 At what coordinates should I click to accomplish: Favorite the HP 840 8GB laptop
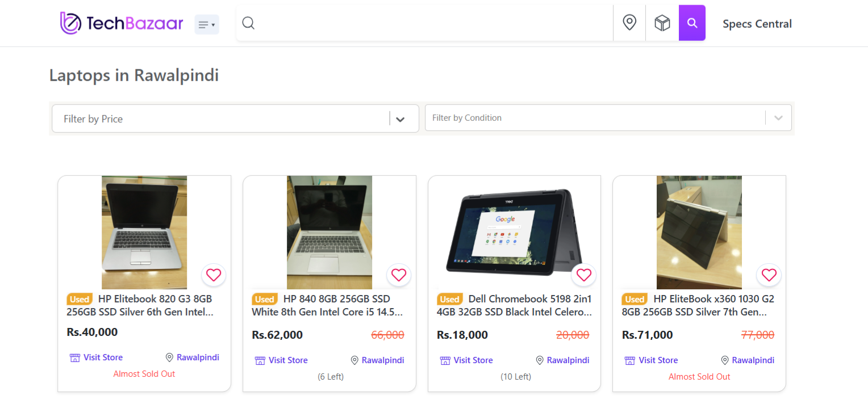399,275
